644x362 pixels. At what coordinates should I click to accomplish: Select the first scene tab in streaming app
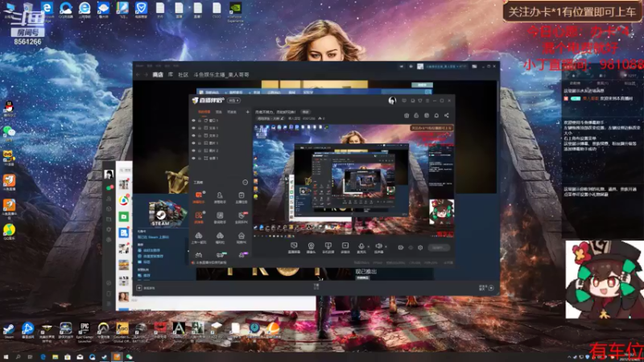[204, 112]
